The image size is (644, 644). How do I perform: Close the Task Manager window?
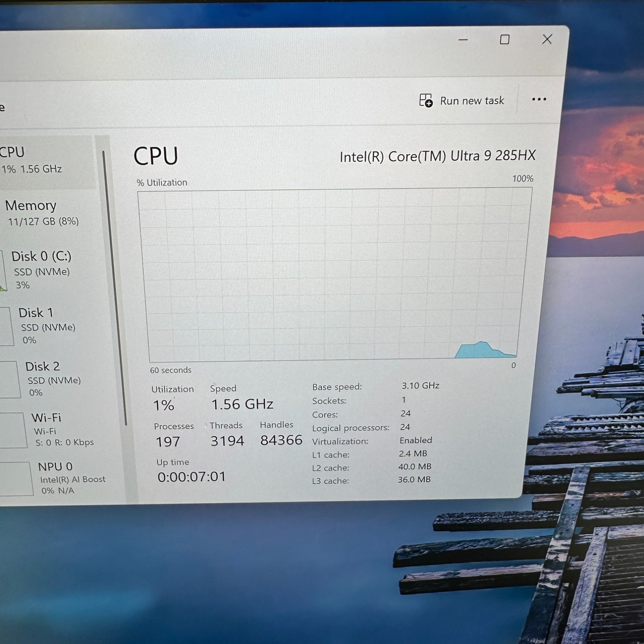(547, 39)
